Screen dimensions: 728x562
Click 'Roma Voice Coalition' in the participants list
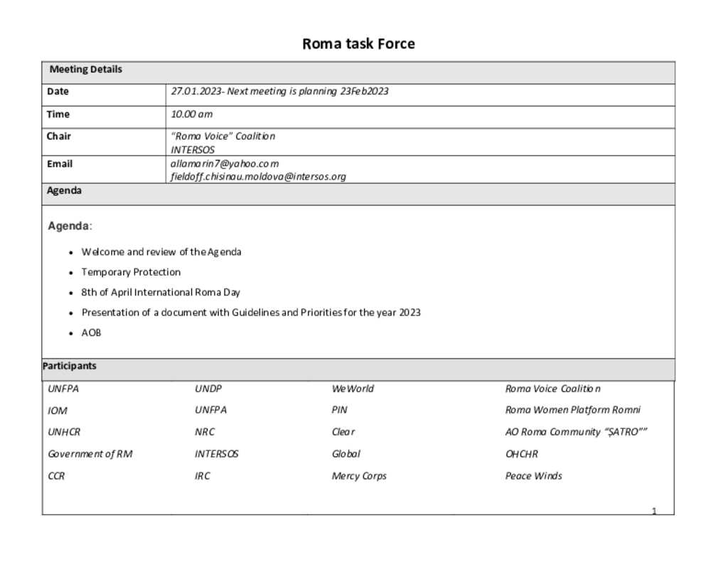click(x=552, y=389)
